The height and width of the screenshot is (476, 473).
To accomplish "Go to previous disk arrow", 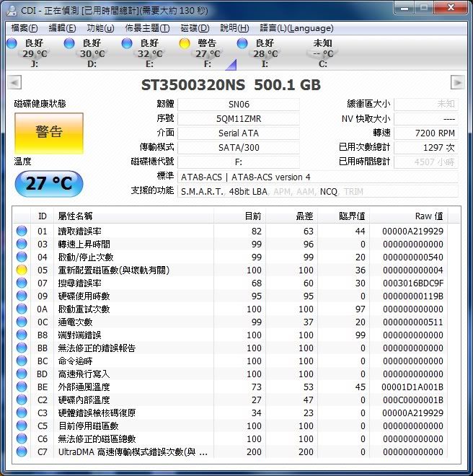I will [x=14, y=82].
